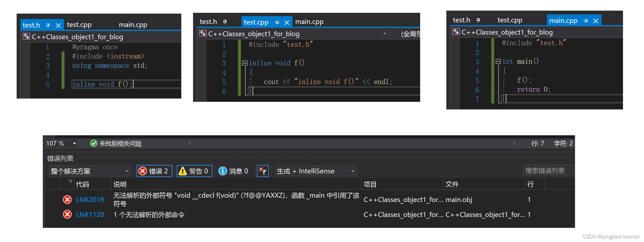Select main.obj file cell in LNK2019 row

click(x=459, y=200)
